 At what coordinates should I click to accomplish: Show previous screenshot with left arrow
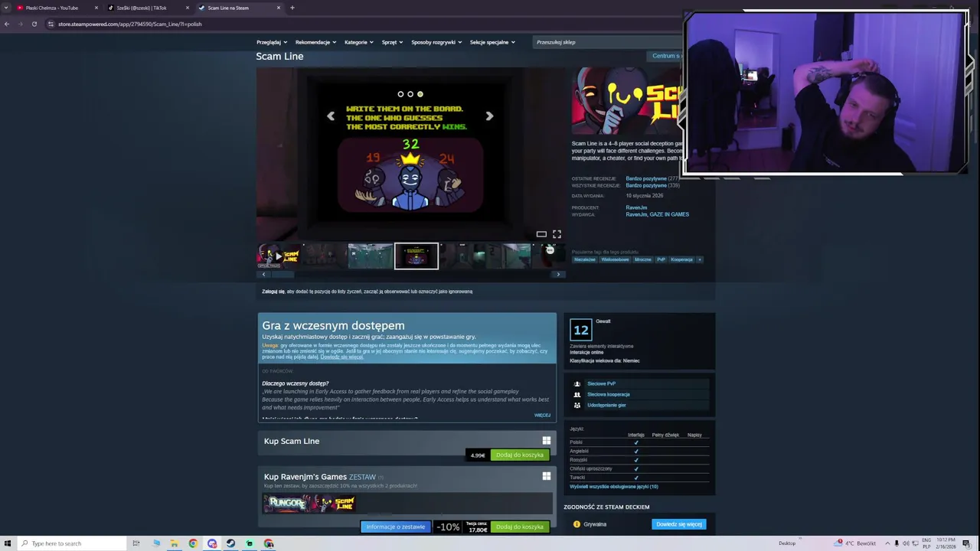click(x=331, y=116)
